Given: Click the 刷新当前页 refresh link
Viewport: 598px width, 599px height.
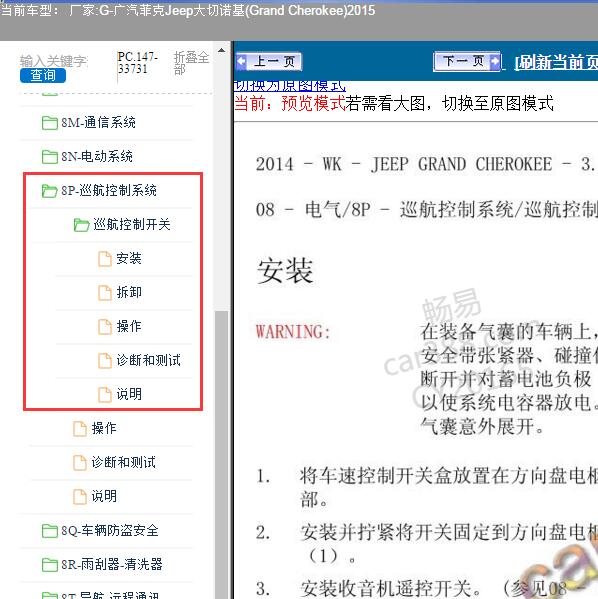Looking at the screenshot, I should click(x=556, y=62).
